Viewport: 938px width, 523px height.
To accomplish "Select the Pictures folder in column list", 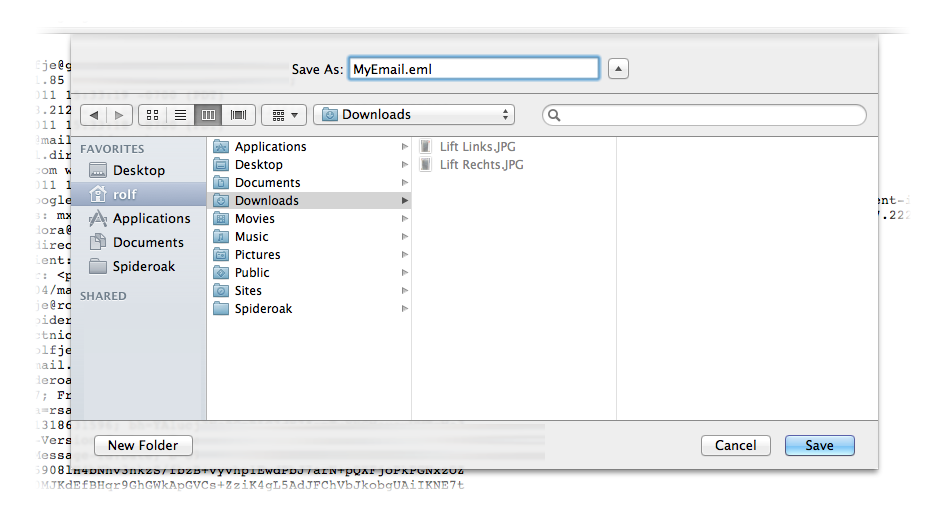I will pyautogui.click(x=257, y=255).
